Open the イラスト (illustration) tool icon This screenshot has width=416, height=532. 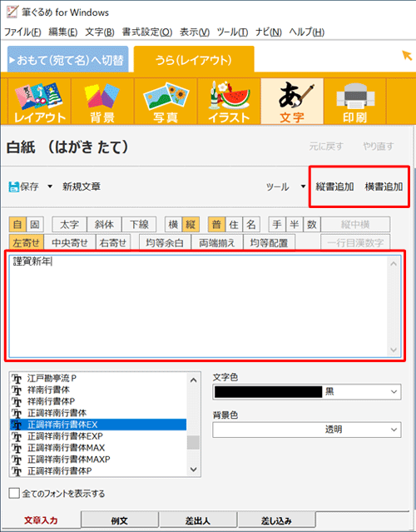click(229, 102)
